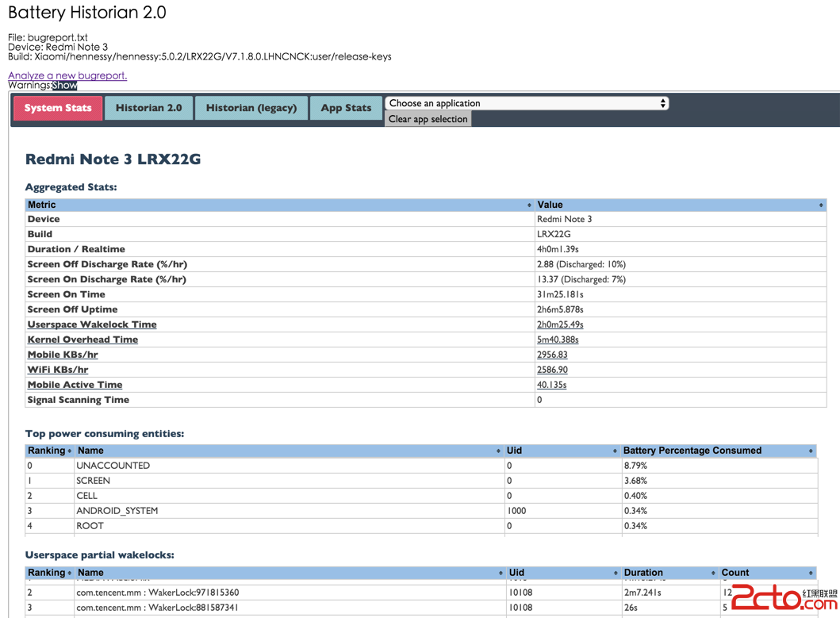840x618 pixels.
Task: Open the System Stats tab
Action: [x=58, y=108]
